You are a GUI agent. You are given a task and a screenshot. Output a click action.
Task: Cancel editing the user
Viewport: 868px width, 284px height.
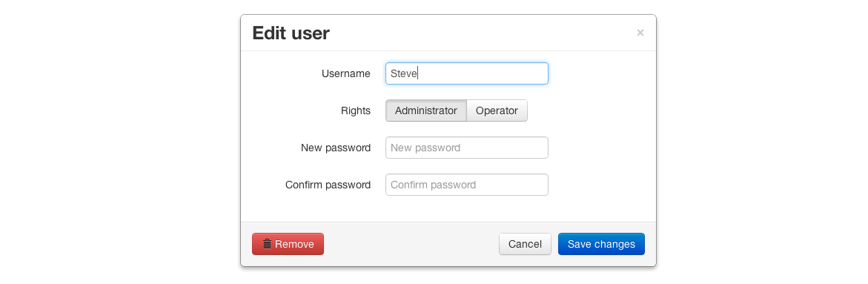tap(525, 244)
